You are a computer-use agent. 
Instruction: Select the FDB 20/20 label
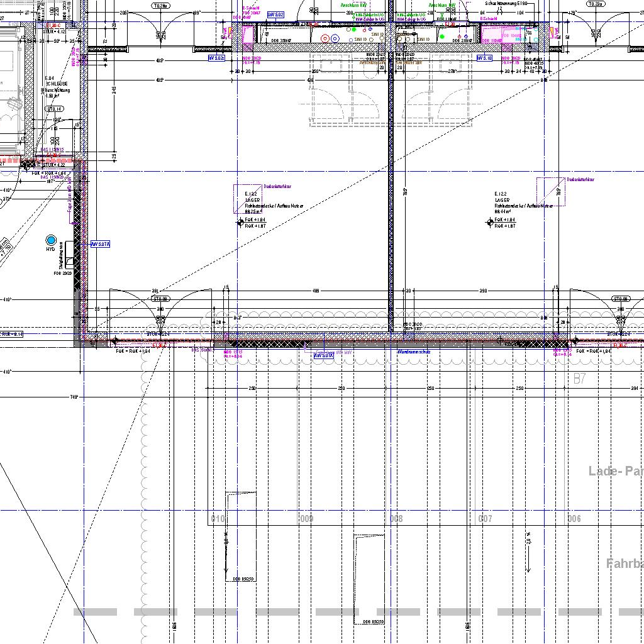coord(62,274)
